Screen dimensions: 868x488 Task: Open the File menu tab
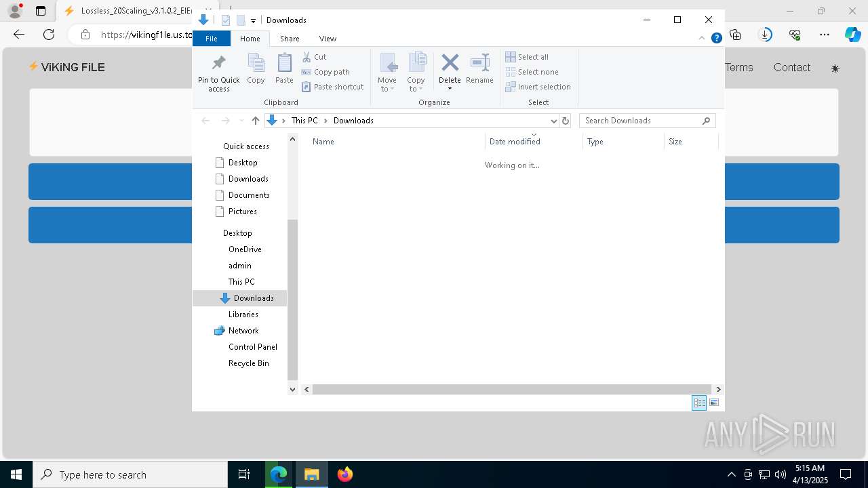(x=212, y=39)
